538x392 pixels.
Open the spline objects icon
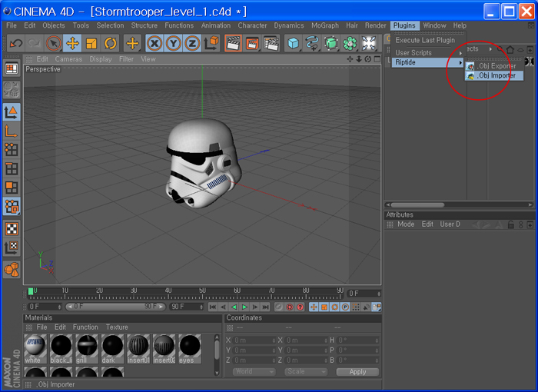(x=312, y=44)
